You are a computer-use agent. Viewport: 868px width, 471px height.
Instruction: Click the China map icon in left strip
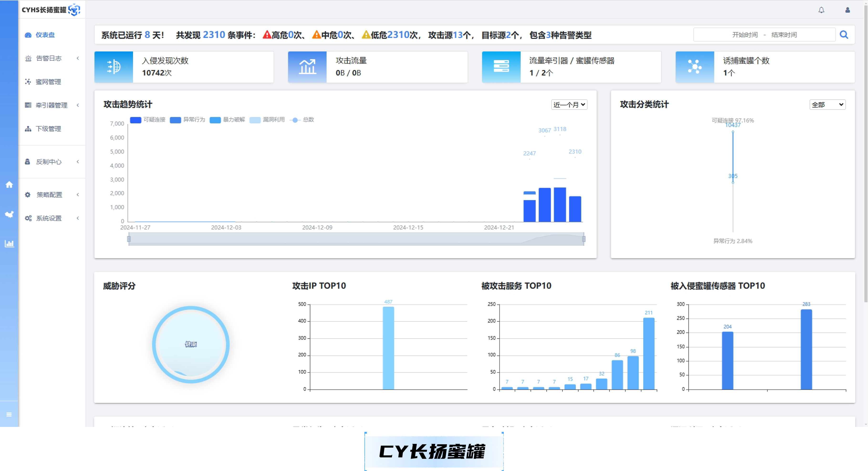(x=9, y=214)
